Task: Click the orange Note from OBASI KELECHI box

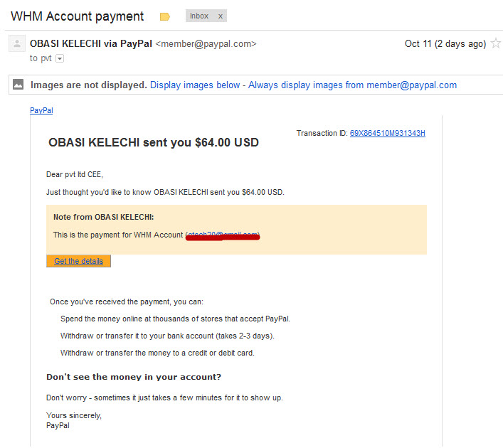Action: tap(236, 230)
